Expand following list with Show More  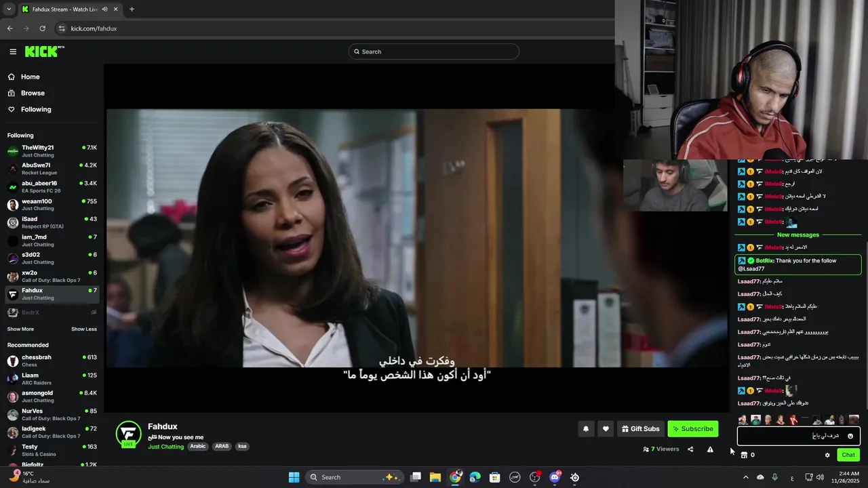point(20,329)
